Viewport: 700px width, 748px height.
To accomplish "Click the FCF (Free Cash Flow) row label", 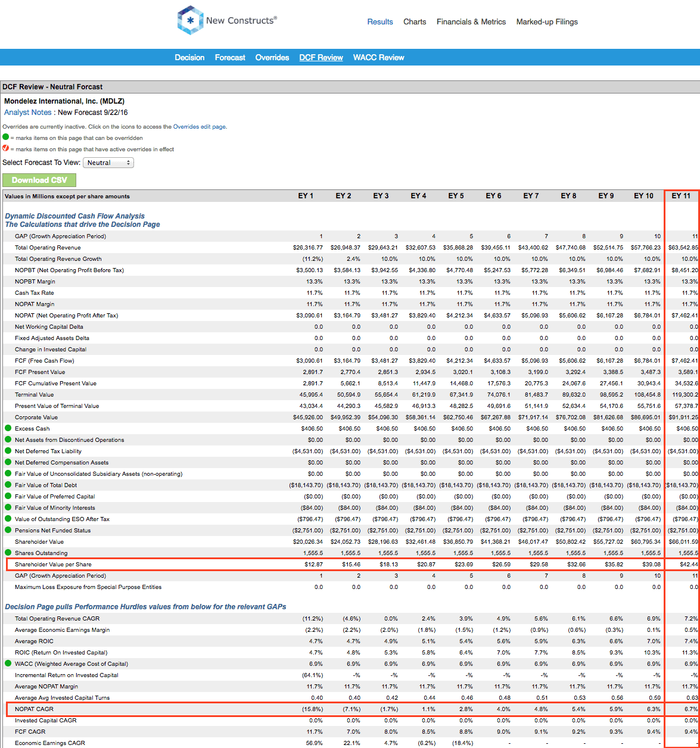I will click(x=44, y=361).
